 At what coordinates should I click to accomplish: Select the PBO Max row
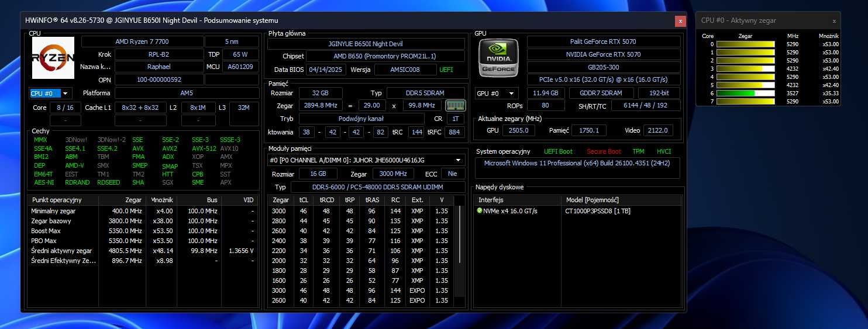143,241
